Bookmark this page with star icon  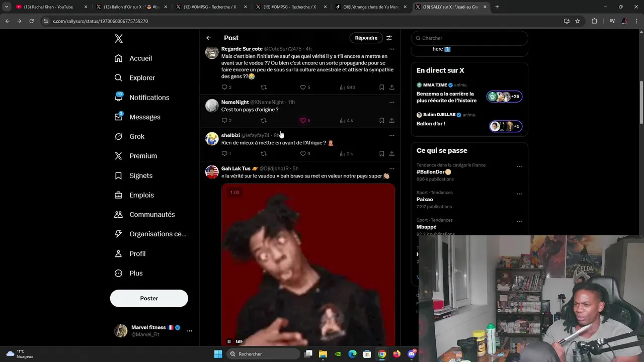(x=578, y=21)
